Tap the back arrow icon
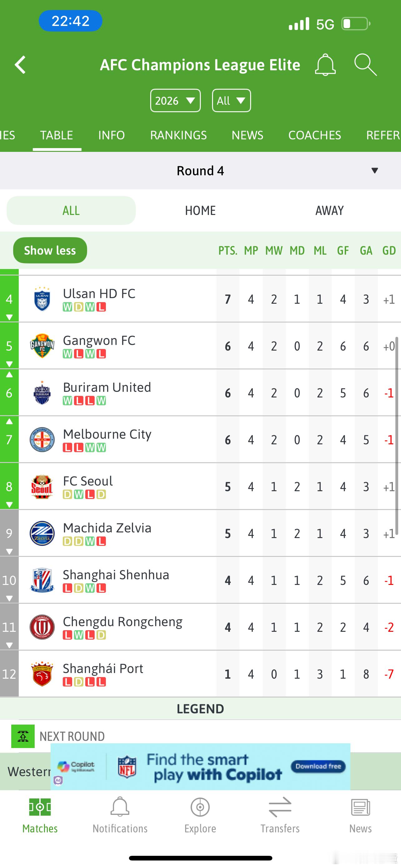The image size is (401, 868). (x=20, y=65)
